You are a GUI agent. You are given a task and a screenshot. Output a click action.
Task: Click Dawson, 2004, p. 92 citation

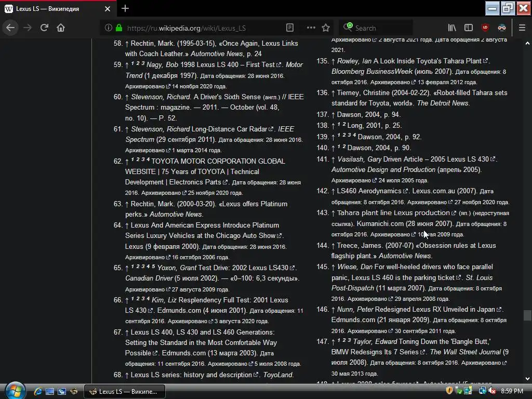[390, 137]
